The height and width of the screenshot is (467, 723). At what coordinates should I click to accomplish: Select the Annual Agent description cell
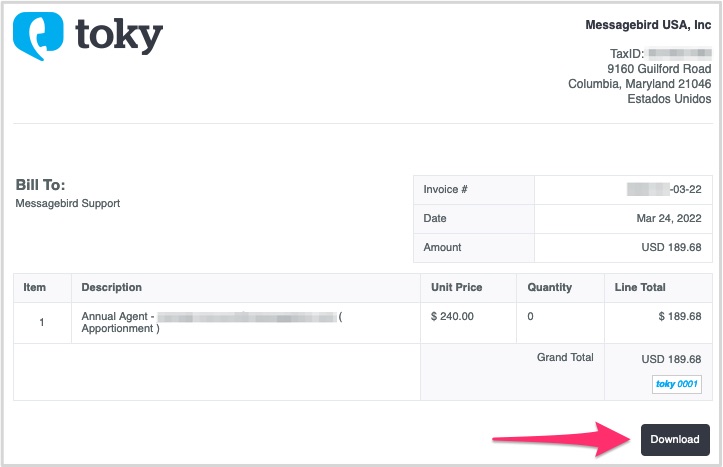(210, 322)
